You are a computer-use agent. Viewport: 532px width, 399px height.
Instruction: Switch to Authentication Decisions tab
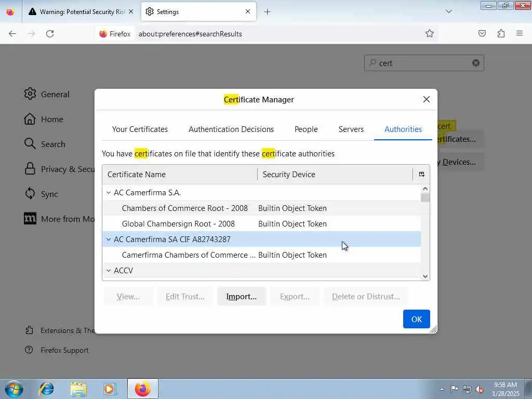[x=231, y=129]
